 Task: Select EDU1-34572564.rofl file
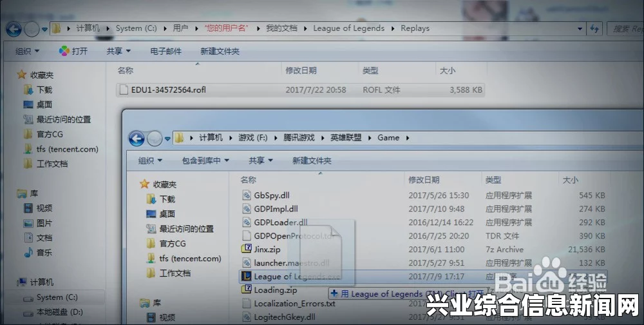(x=300, y=90)
